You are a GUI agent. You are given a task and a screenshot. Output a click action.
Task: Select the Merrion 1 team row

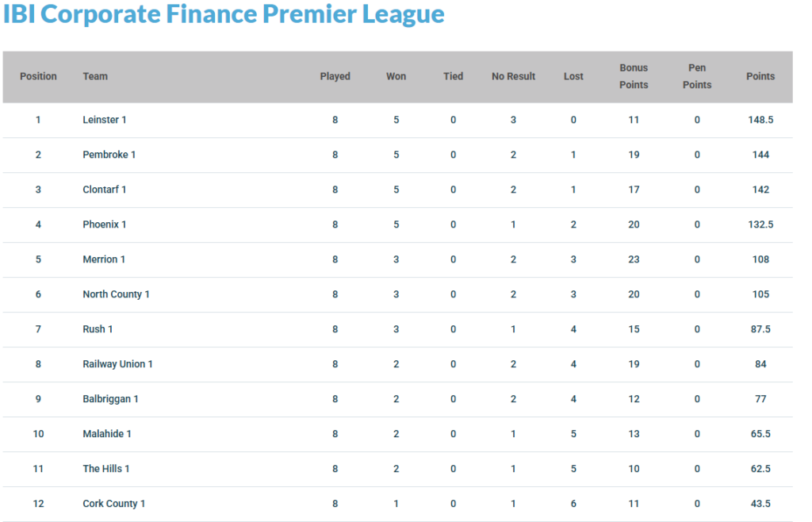398,259
